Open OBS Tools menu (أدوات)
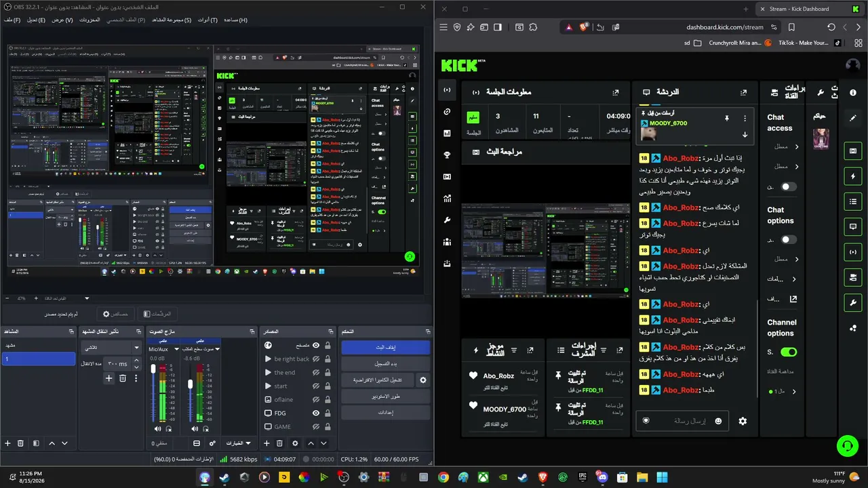Image resolution: width=868 pixels, height=488 pixels. click(x=208, y=20)
